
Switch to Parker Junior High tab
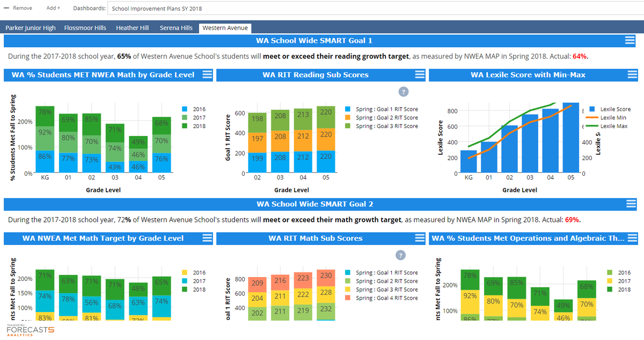[31, 28]
